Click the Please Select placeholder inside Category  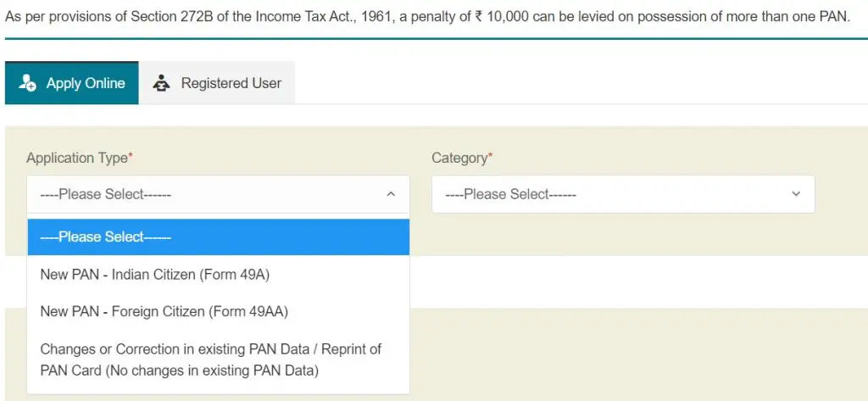point(510,194)
